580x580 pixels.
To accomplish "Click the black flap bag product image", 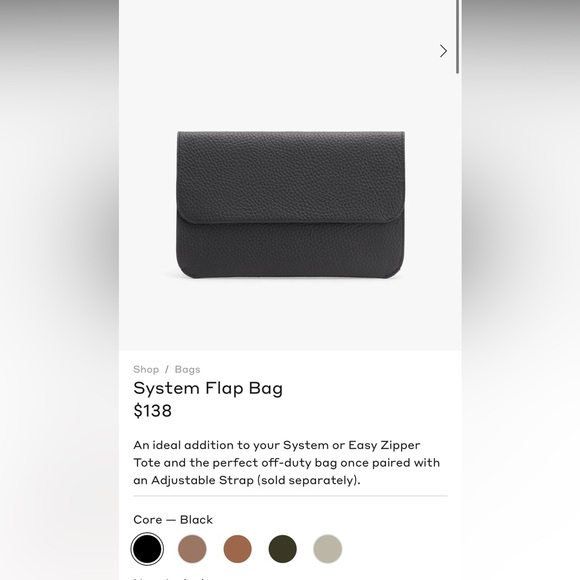I will pyautogui.click(x=290, y=204).
